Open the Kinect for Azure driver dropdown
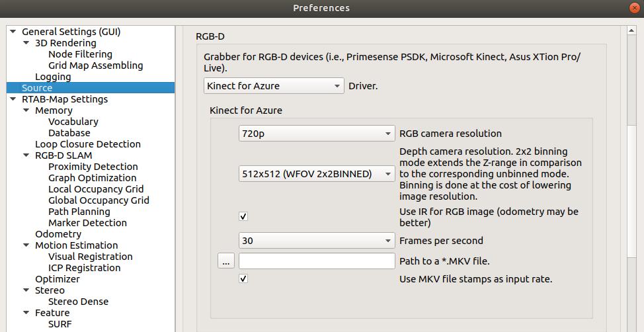644x332 pixels. coord(274,86)
